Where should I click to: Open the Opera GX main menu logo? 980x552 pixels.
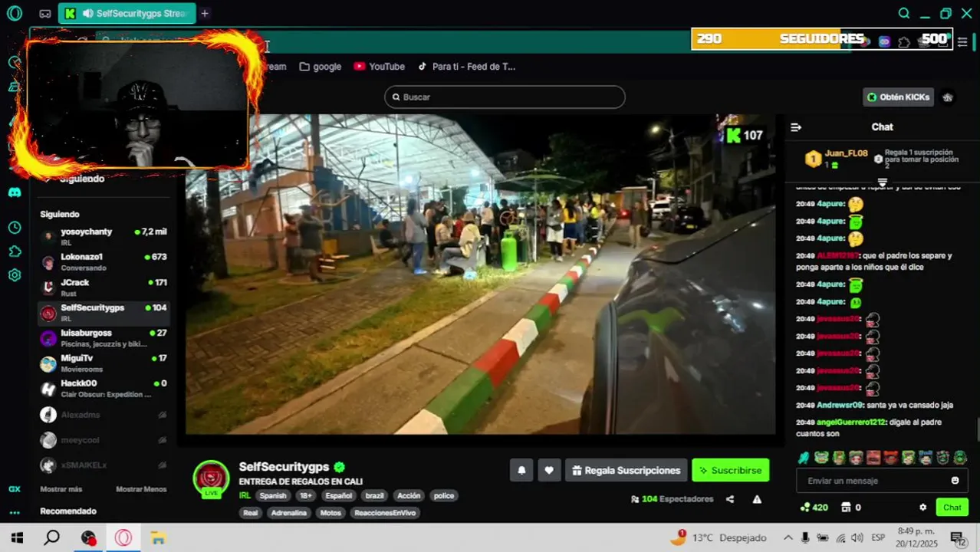pyautogui.click(x=14, y=13)
